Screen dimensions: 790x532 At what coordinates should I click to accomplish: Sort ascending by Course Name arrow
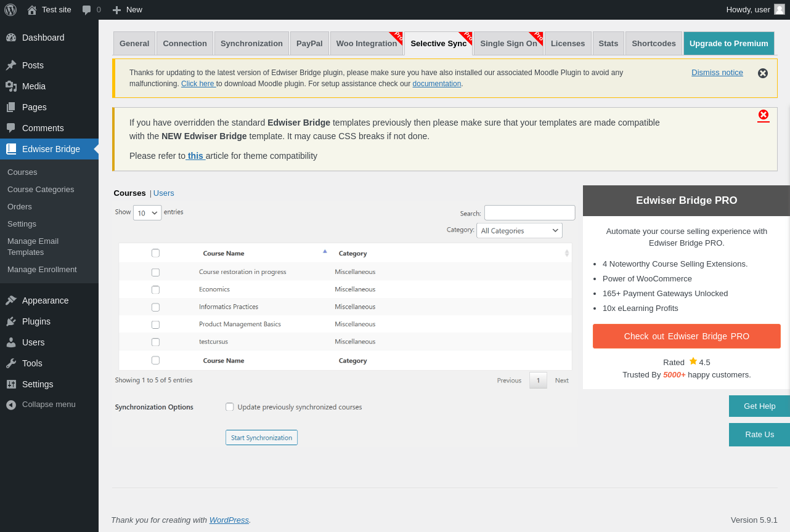[325, 251]
